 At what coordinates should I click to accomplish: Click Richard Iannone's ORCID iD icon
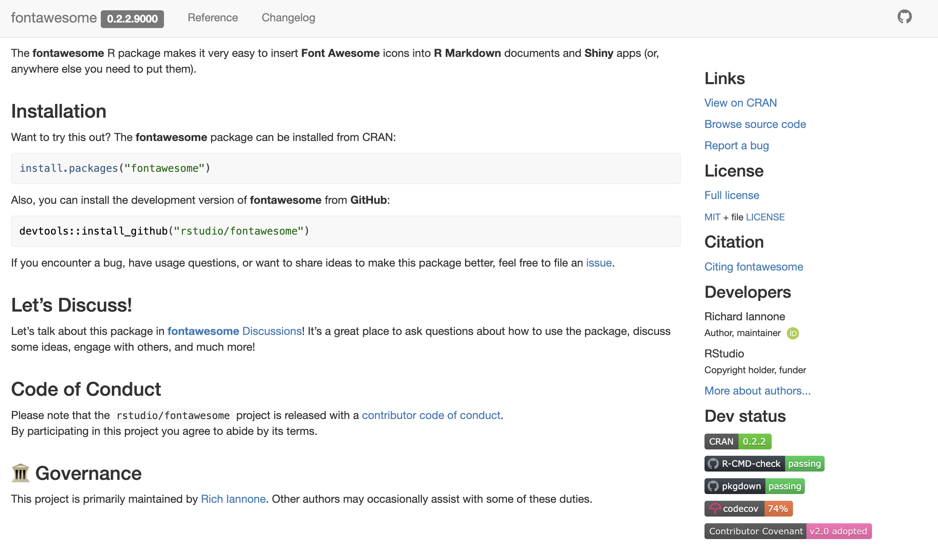[793, 333]
